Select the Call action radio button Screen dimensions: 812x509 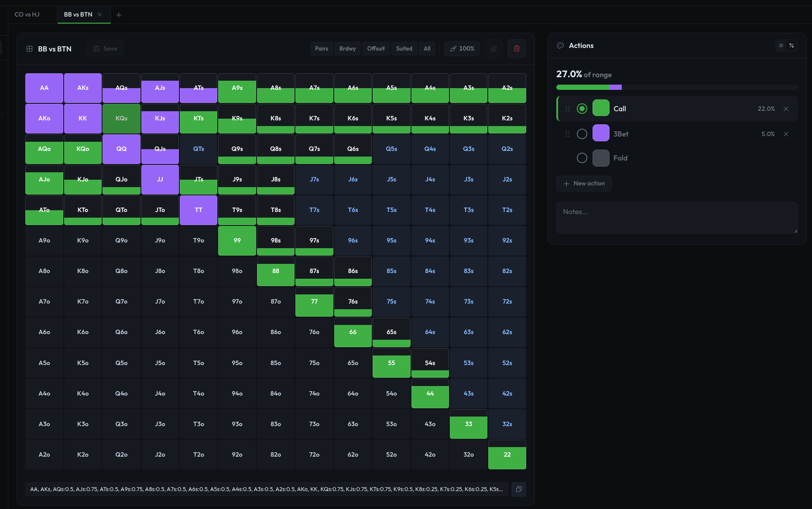582,109
